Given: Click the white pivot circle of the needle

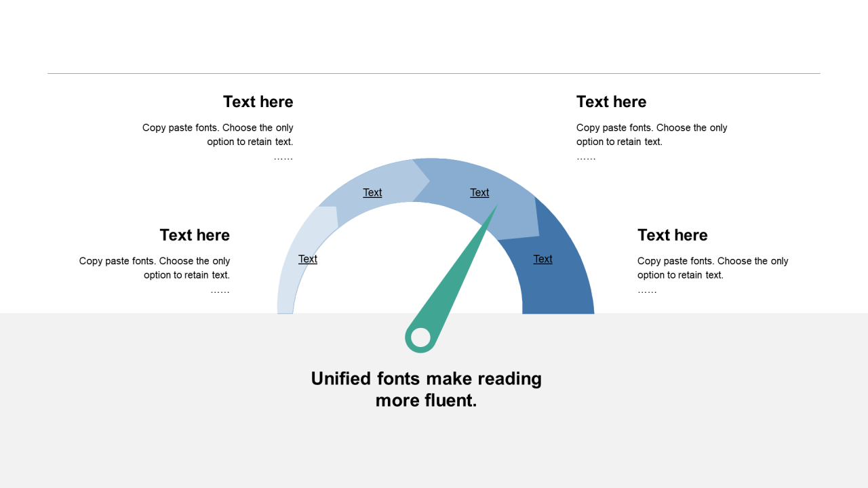Looking at the screenshot, I should [420, 338].
